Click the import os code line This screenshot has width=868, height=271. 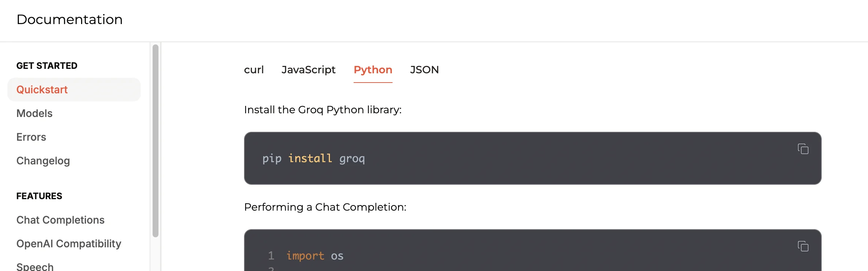point(315,256)
